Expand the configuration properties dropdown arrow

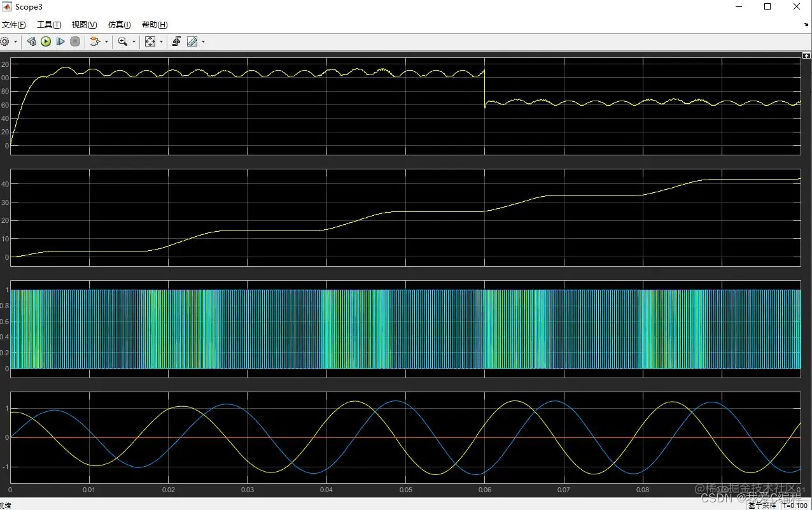coord(15,41)
